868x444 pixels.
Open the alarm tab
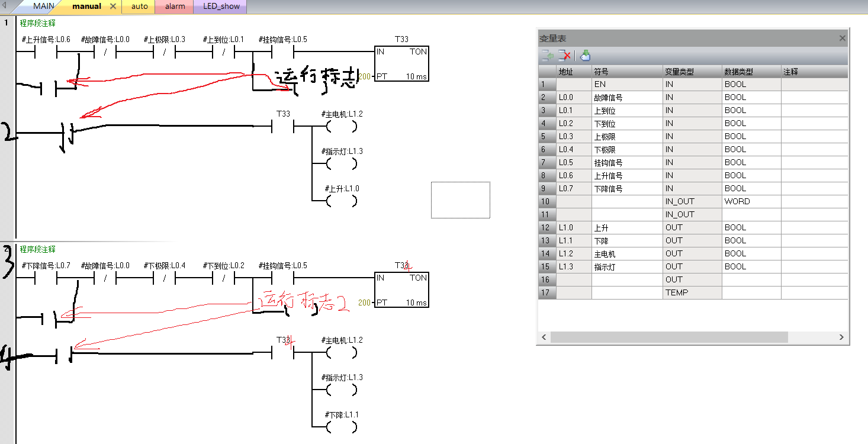(x=175, y=7)
